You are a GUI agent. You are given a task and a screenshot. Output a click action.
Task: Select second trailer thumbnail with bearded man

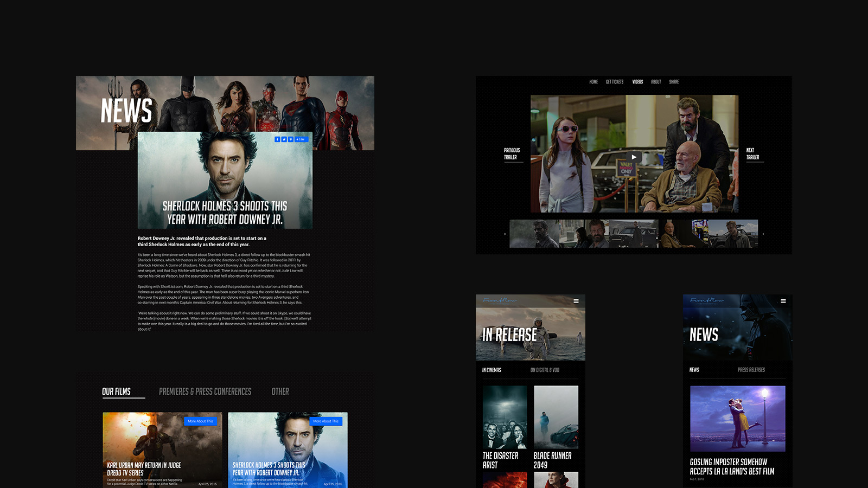tap(584, 234)
